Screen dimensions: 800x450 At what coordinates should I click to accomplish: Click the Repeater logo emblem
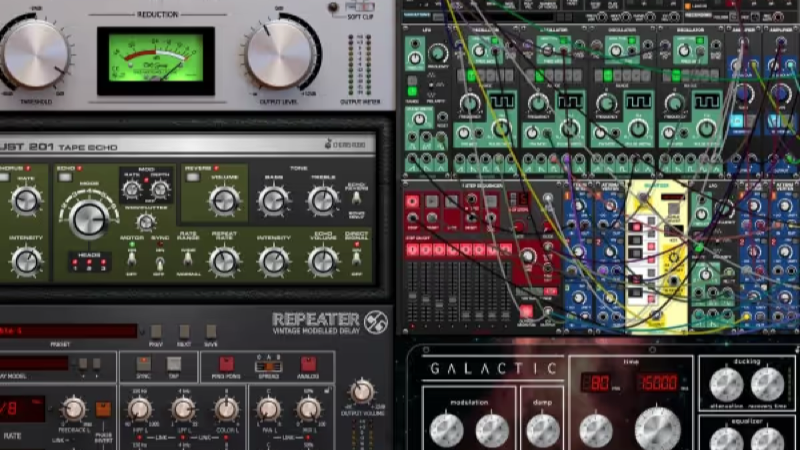tap(376, 322)
